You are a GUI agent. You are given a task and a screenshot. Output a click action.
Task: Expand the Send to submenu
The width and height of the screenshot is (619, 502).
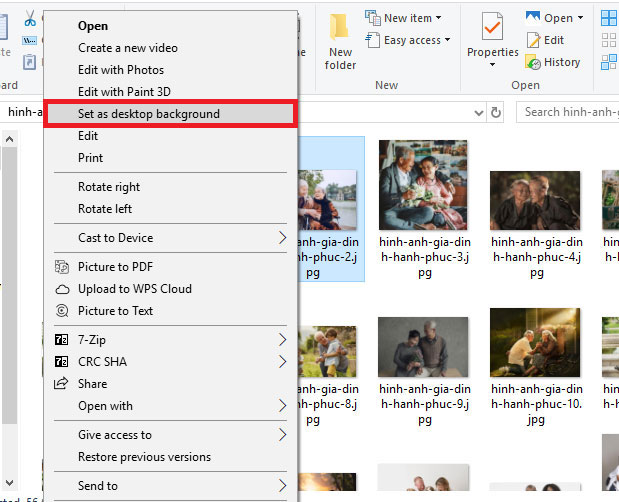point(283,486)
